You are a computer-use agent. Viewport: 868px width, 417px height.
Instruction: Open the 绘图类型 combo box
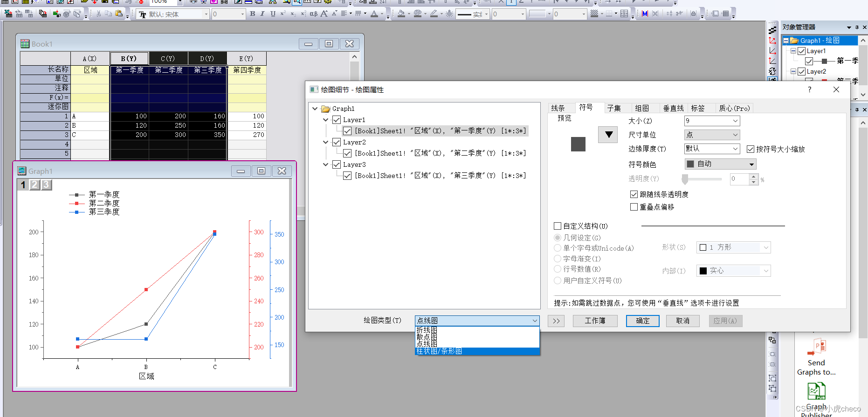click(x=477, y=321)
